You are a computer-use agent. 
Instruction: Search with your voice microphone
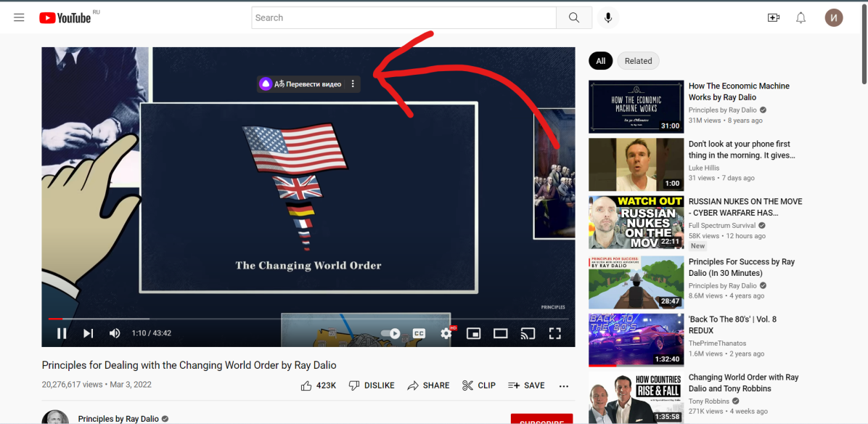[x=608, y=17]
